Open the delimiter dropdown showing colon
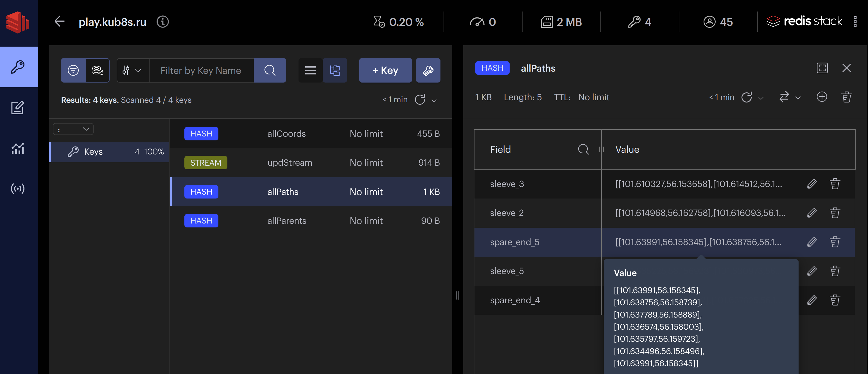 (73, 129)
